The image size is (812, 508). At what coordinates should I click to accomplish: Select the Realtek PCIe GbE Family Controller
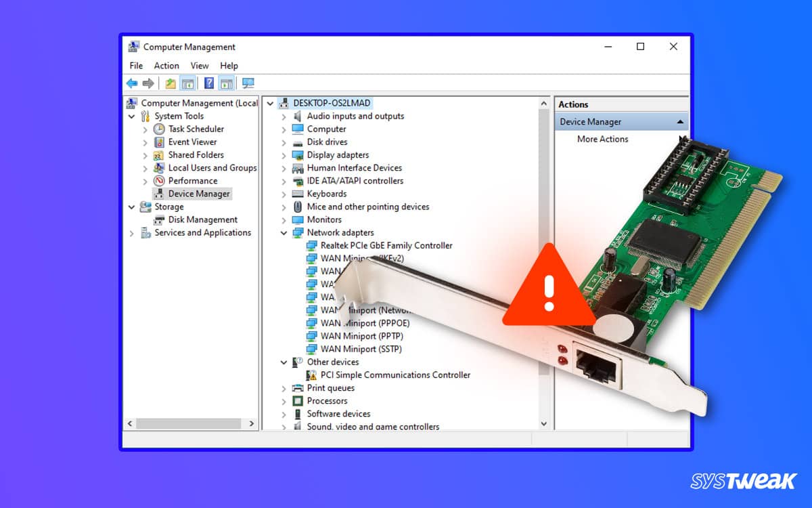pos(383,245)
